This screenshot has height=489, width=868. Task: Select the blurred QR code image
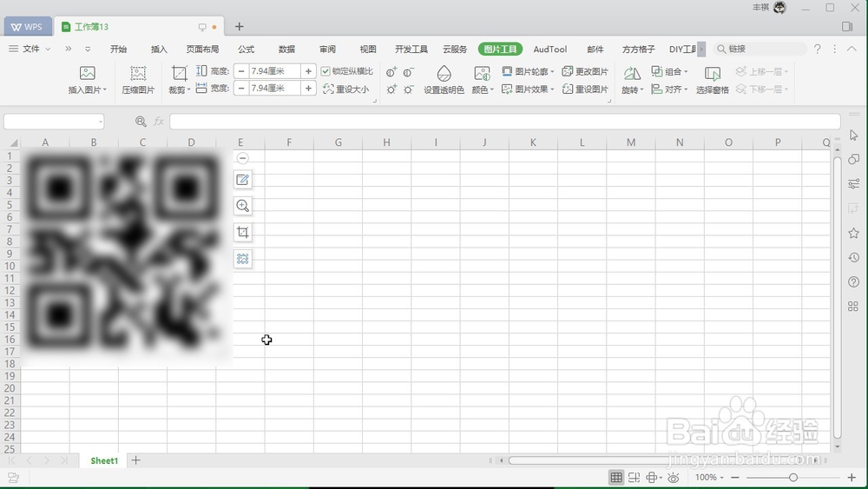(x=127, y=258)
